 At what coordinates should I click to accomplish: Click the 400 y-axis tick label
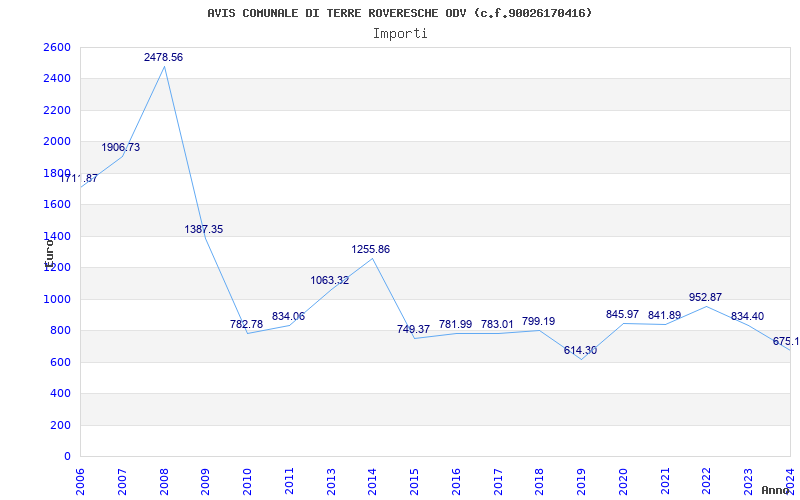(60, 394)
